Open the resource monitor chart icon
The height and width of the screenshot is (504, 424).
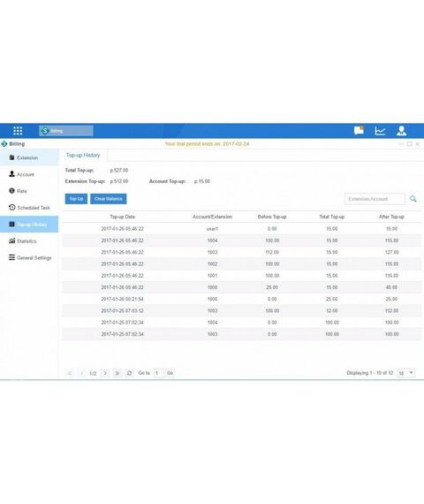point(380,131)
